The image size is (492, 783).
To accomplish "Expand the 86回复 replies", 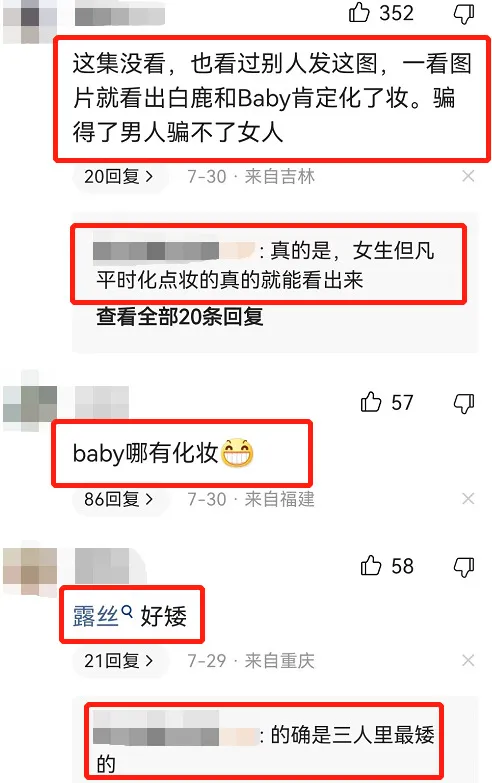I will pyautogui.click(x=118, y=499).
